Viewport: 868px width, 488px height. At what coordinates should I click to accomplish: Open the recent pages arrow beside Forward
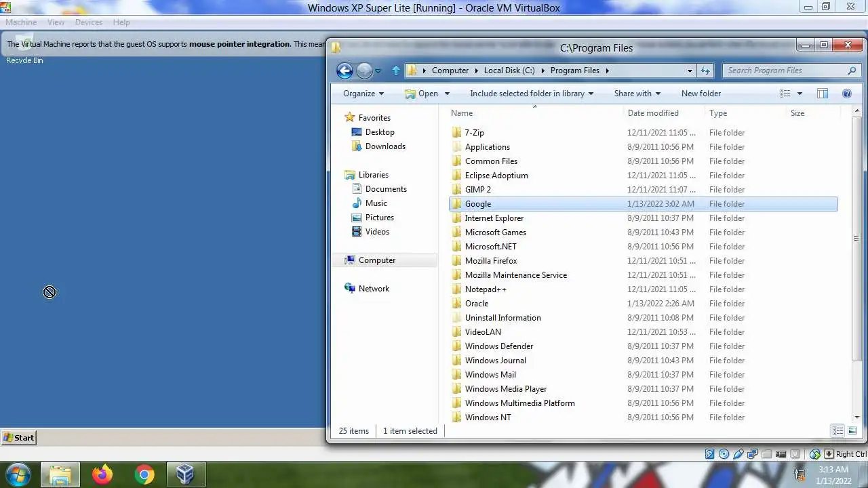coord(378,70)
